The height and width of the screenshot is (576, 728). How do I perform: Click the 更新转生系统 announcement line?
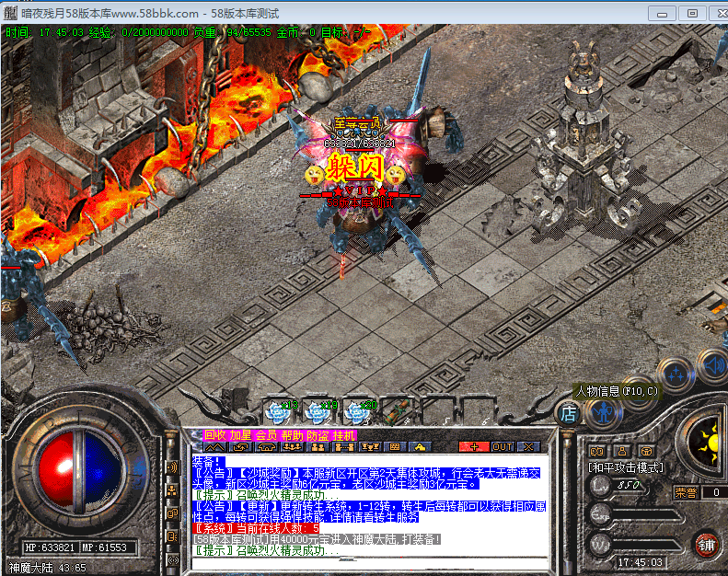369,512
